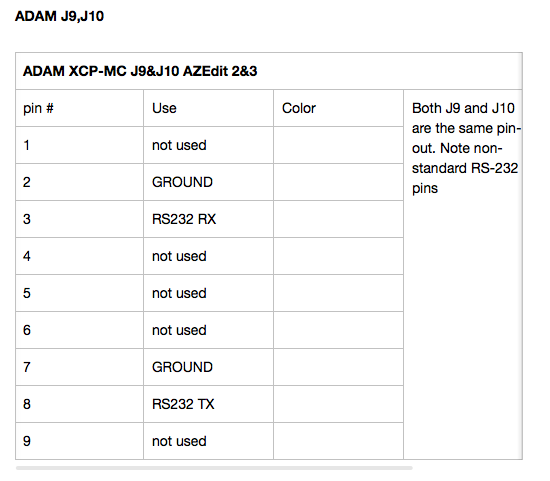This screenshot has width=550, height=481.
Task: Click the empty Color cell for pin 1
Action: [338, 145]
